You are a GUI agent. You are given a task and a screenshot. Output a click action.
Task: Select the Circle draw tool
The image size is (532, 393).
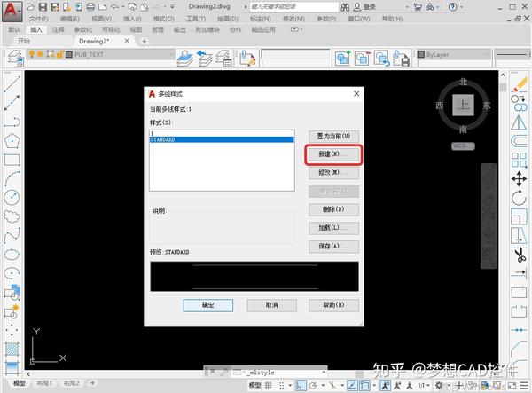coord(12,198)
